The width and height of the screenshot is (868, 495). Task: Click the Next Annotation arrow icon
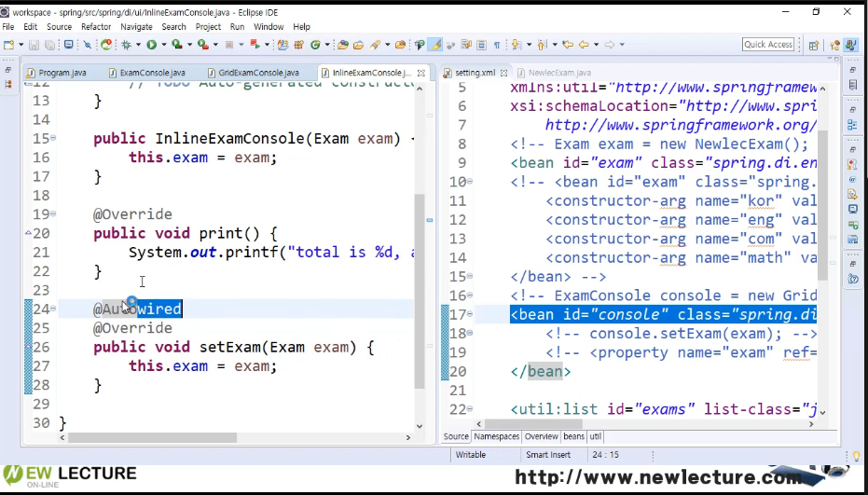(517, 45)
